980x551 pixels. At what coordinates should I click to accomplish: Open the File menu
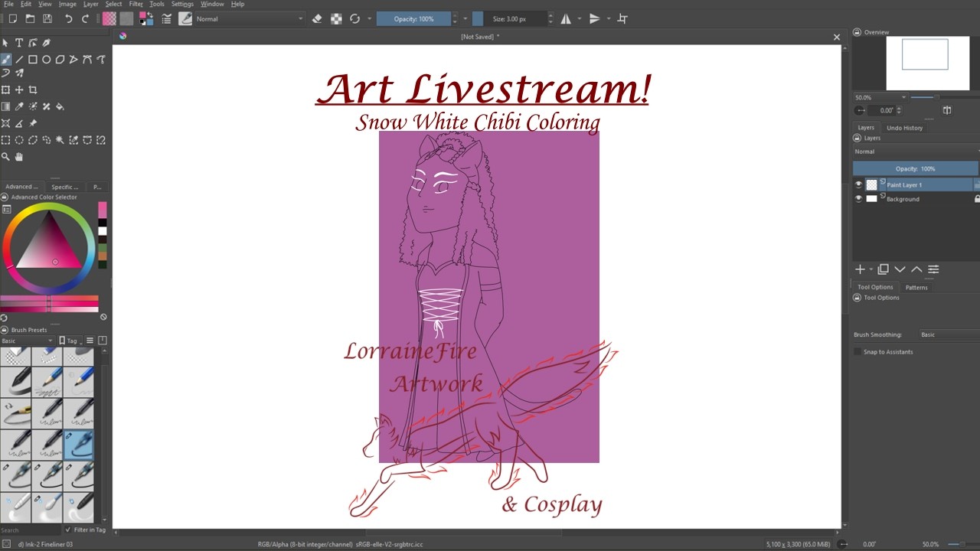point(8,4)
